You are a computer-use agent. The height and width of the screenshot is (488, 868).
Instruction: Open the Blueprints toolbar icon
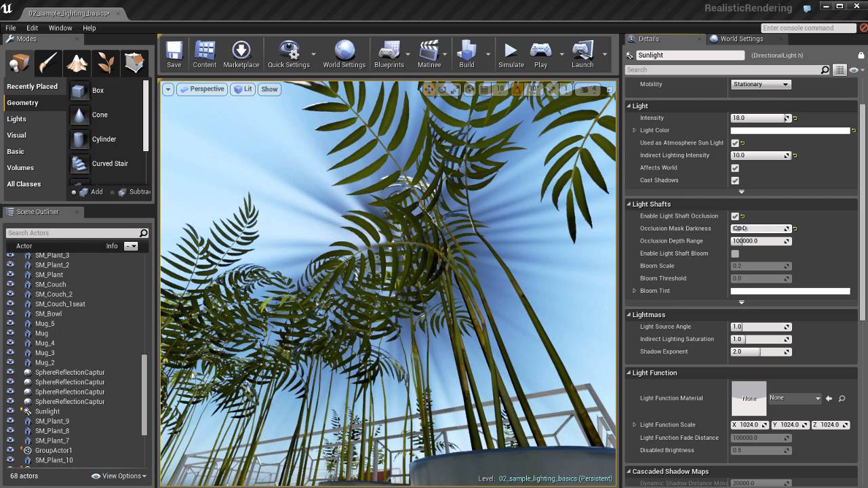click(x=389, y=54)
